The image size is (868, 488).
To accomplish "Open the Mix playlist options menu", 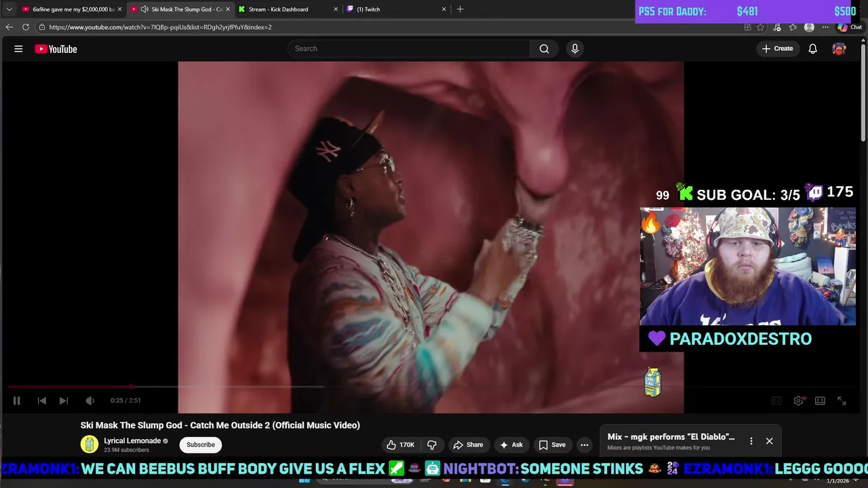I will (751, 441).
